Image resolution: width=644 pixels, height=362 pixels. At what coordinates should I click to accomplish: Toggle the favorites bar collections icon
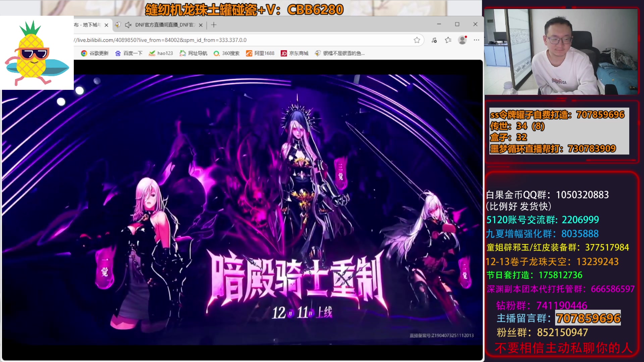448,40
